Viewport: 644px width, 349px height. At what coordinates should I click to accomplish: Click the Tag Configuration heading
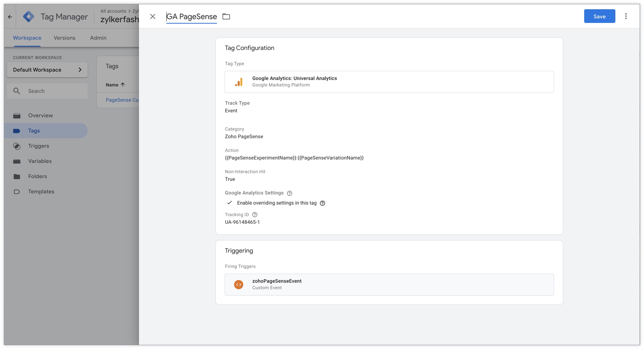coord(249,48)
